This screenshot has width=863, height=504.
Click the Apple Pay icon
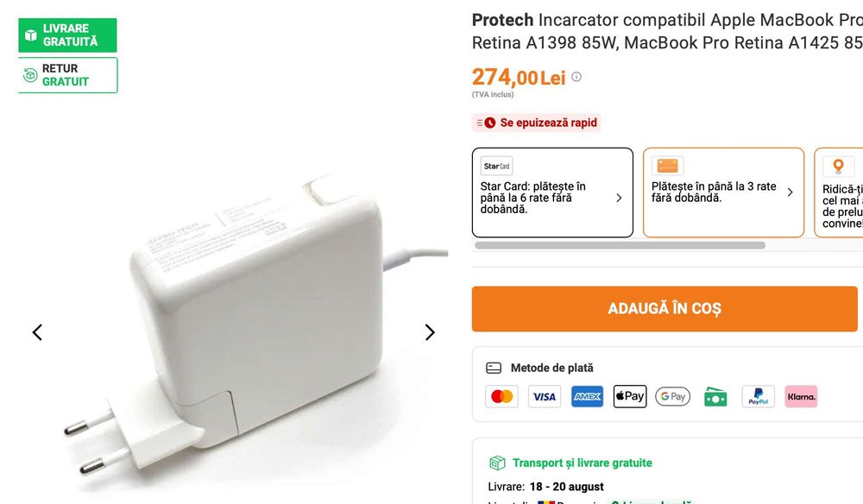click(x=630, y=397)
